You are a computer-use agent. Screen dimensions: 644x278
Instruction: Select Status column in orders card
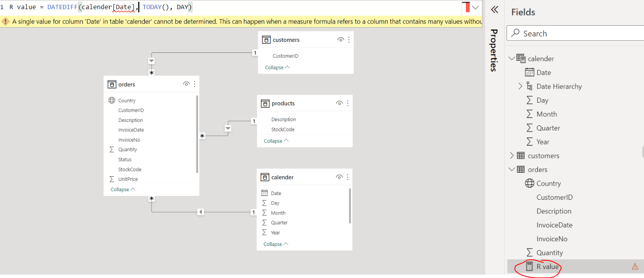(x=125, y=160)
